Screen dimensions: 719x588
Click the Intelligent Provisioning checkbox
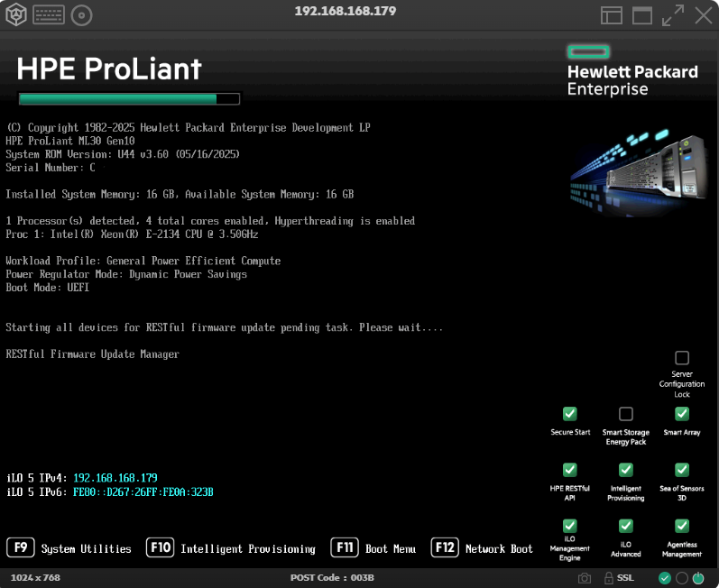coord(626,470)
